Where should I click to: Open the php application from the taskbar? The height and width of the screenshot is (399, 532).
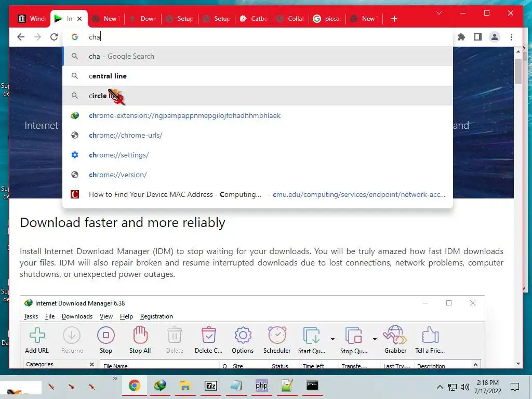pyautogui.click(x=262, y=385)
